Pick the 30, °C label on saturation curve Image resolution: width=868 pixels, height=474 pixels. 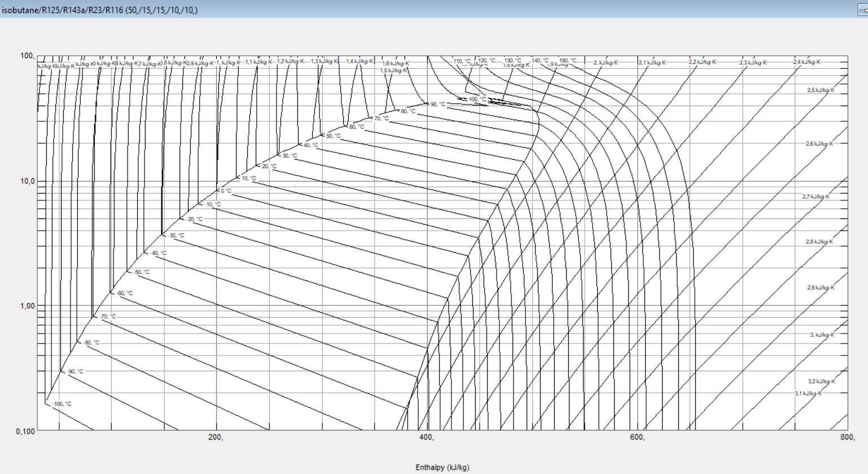[x=290, y=156]
